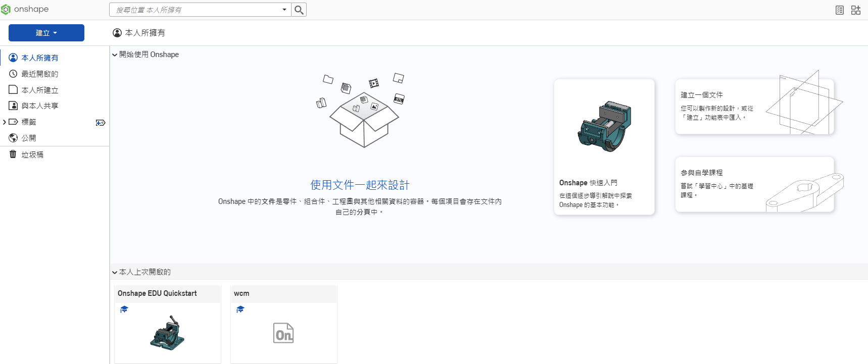Collapse the 開始使用 Onshape section

click(x=115, y=55)
